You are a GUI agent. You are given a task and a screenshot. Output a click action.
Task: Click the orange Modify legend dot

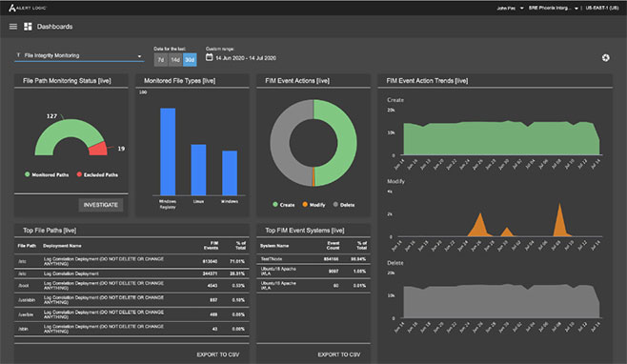coord(305,205)
